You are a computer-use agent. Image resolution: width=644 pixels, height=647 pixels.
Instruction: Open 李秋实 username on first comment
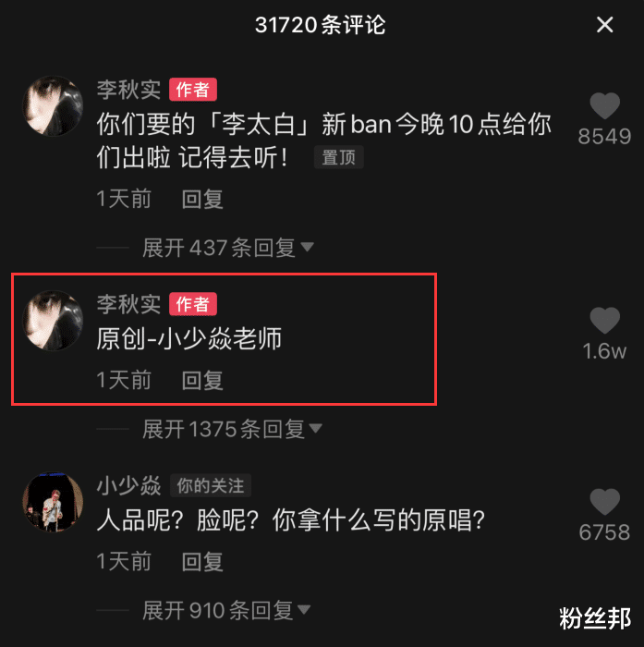[x=128, y=90]
